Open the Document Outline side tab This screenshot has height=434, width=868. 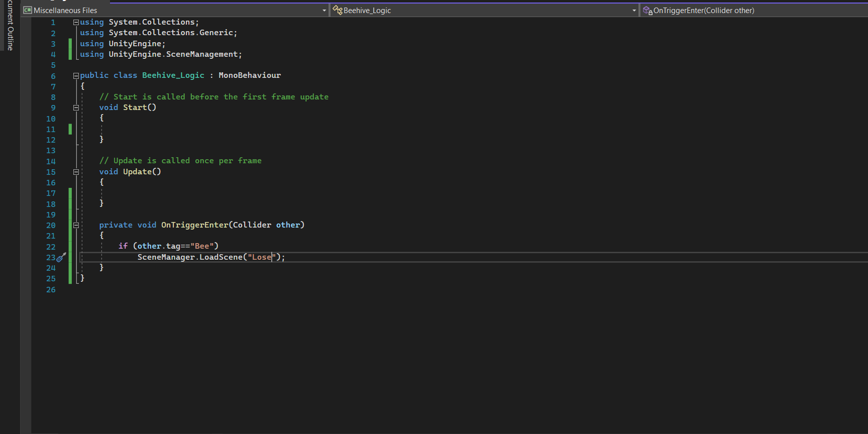10,25
